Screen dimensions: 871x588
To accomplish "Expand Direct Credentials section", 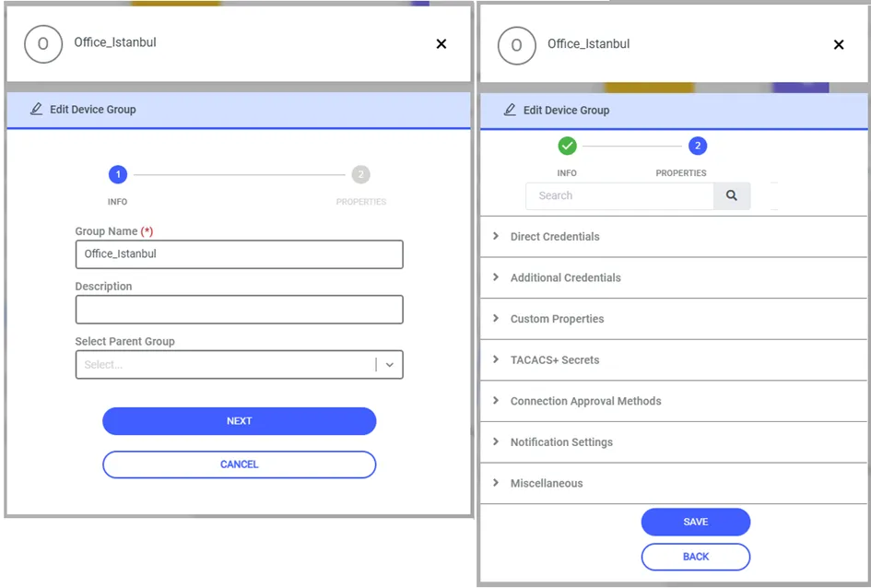I will click(673, 237).
